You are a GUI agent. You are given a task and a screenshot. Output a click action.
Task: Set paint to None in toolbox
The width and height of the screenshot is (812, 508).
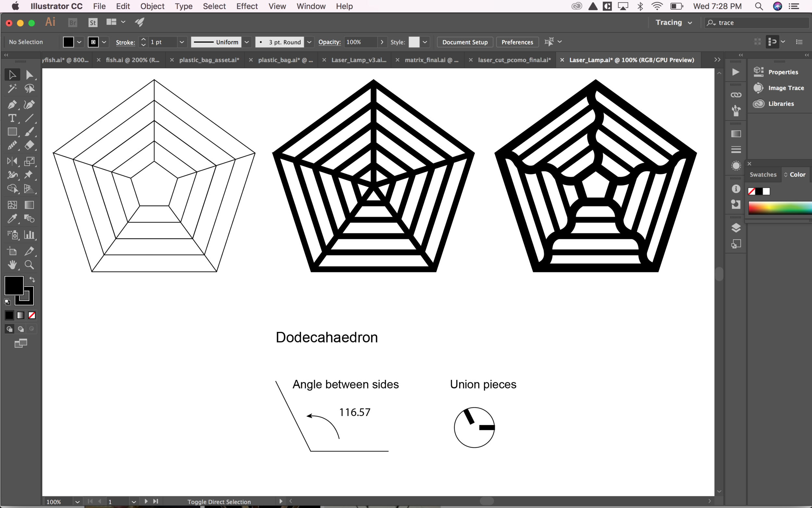[x=32, y=315]
